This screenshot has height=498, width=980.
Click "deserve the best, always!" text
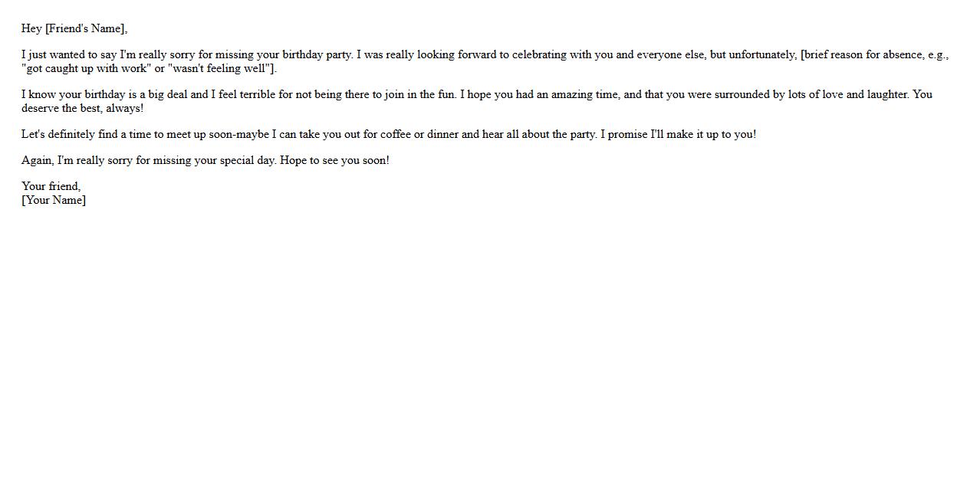[x=82, y=109]
